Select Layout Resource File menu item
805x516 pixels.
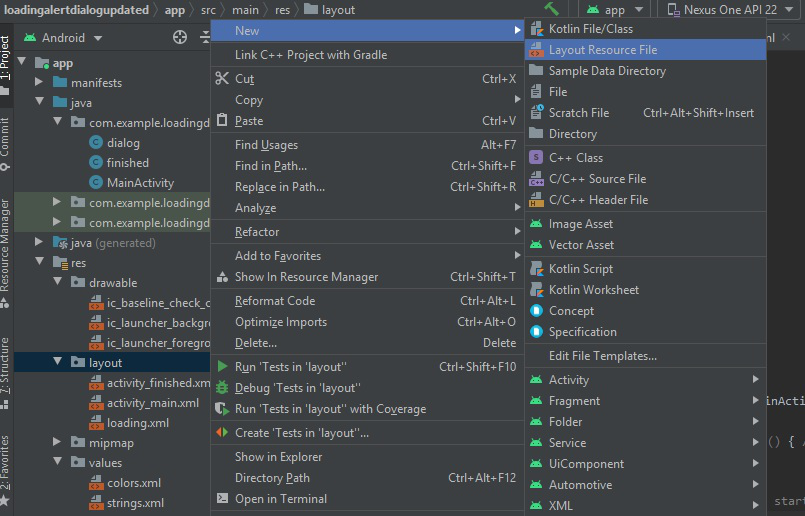pos(602,50)
